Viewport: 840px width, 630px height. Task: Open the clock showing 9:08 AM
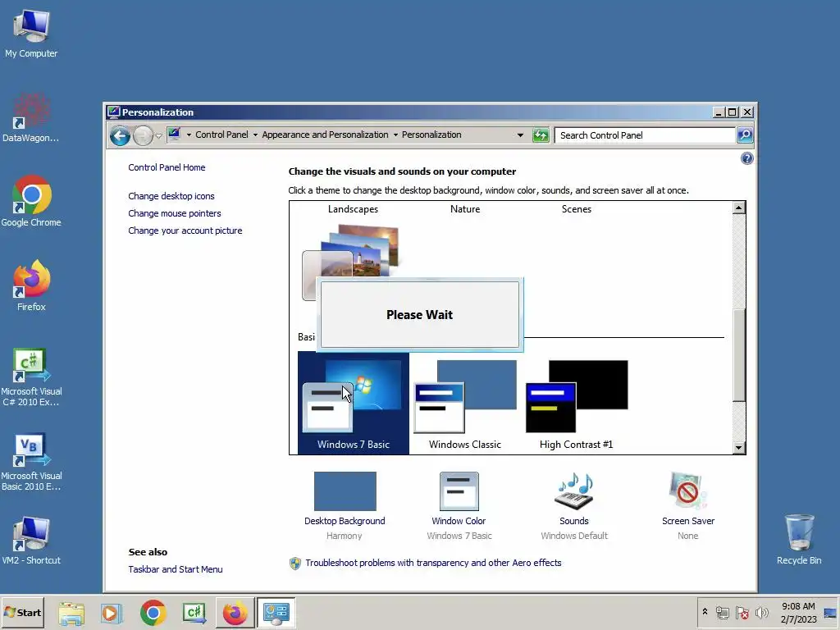pyautogui.click(x=798, y=612)
